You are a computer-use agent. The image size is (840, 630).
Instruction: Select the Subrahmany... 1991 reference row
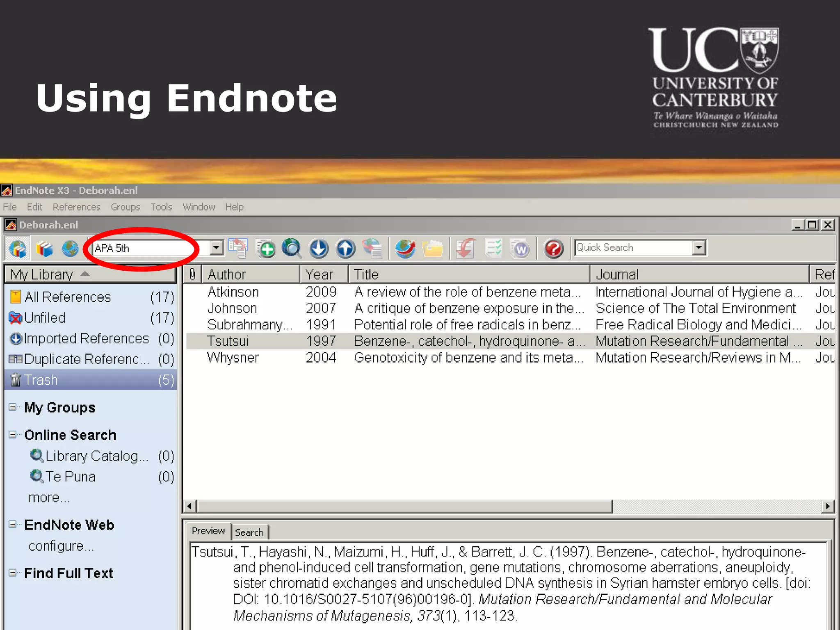[x=510, y=324]
